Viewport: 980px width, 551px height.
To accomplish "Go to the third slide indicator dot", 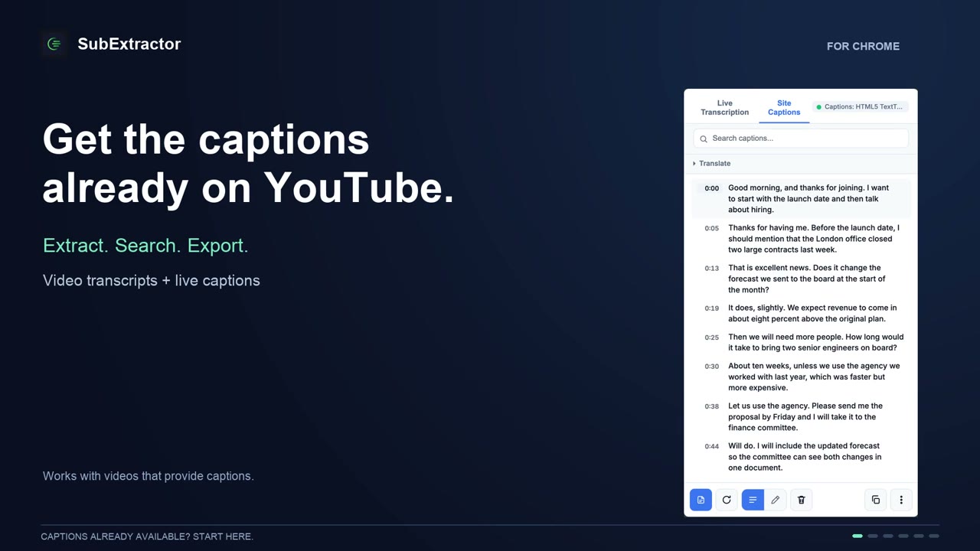I will pyautogui.click(x=888, y=536).
